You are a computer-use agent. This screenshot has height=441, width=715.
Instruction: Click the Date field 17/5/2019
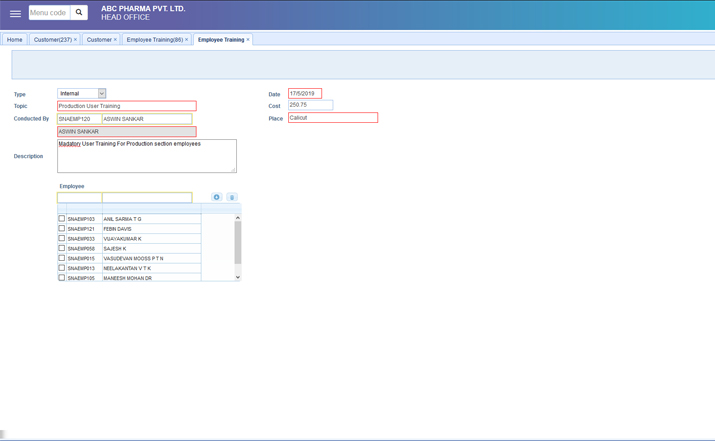[x=305, y=93]
